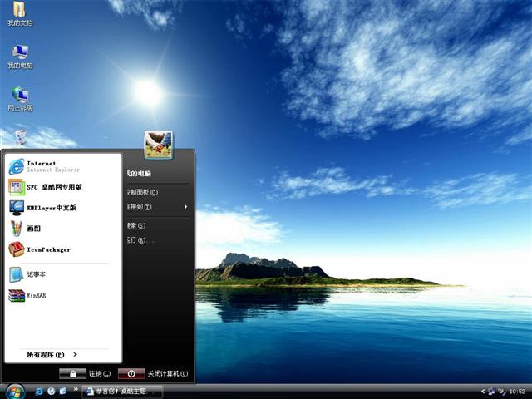Expand 连接到(T) submenu arrow
Image resolution: width=532 pixels, height=399 pixels.
(186, 207)
